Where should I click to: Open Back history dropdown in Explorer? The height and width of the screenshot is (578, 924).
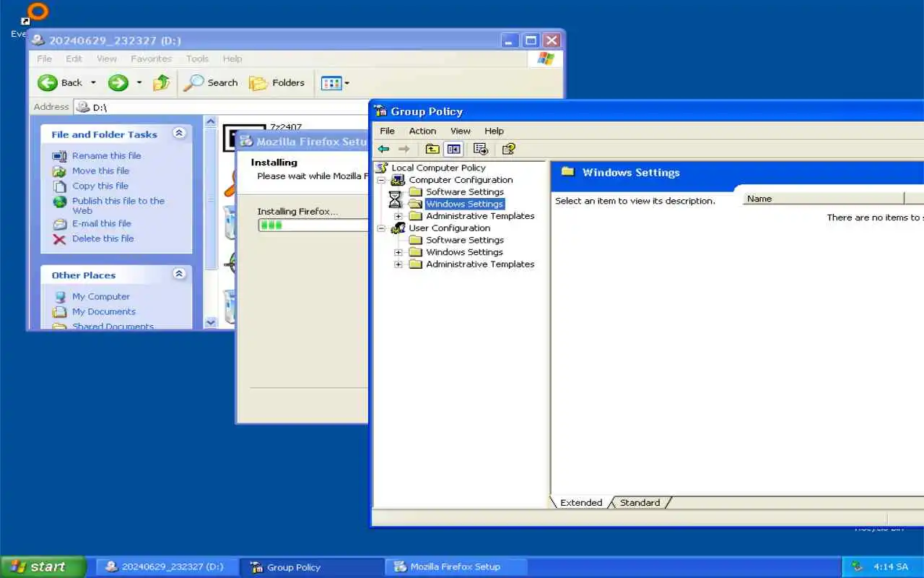tap(93, 83)
